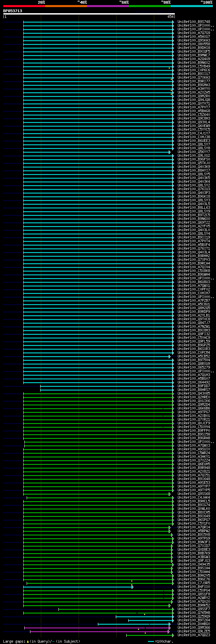Click the red ~20% identity legend segment

(24, 6)
